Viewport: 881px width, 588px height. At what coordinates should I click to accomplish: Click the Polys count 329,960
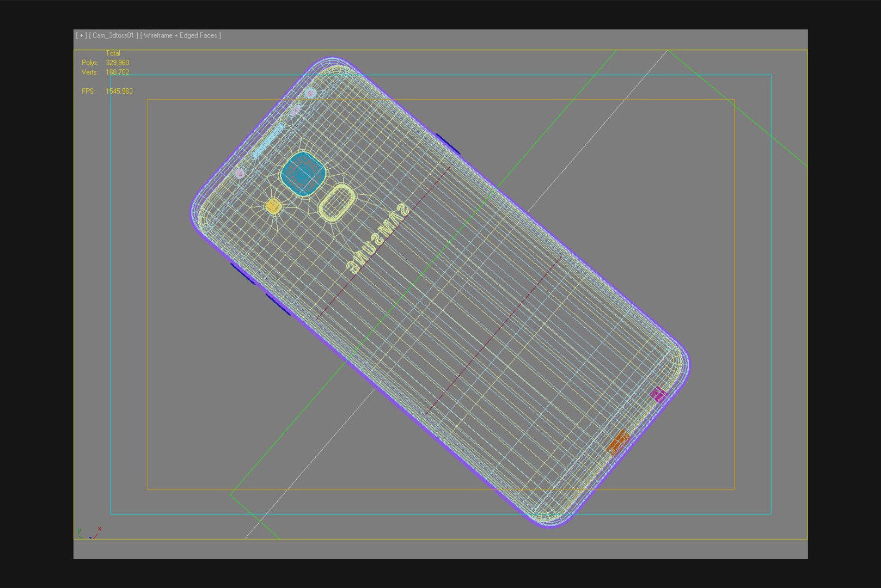click(x=117, y=63)
